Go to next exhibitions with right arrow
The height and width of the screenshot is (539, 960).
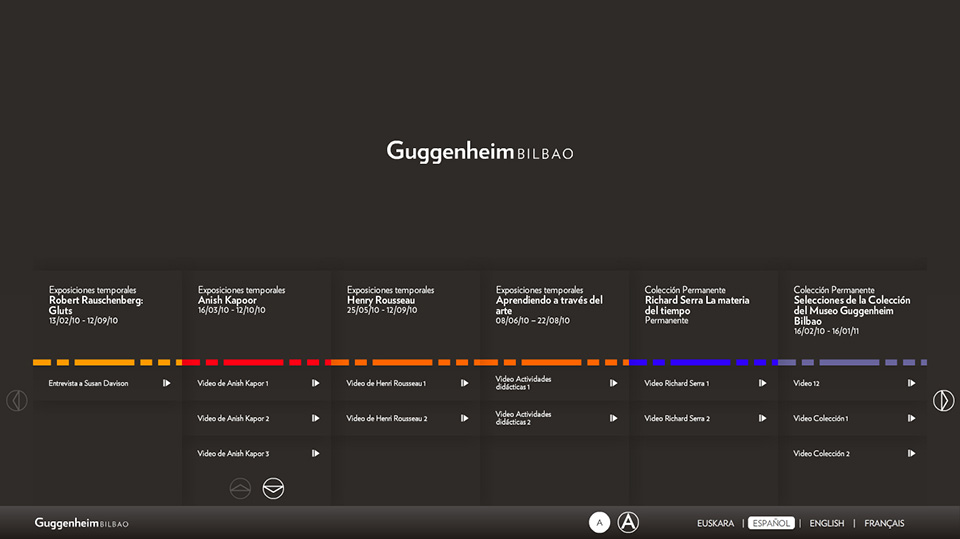click(x=943, y=401)
